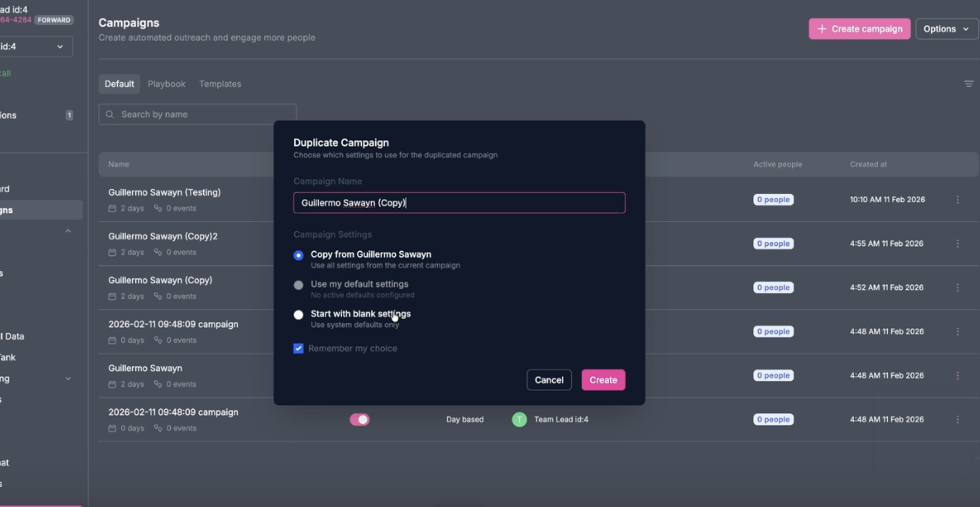The height and width of the screenshot is (507, 980).
Task: Click 0 people badge for Guillermo Sawayn (Copy)2
Action: point(773,244)
